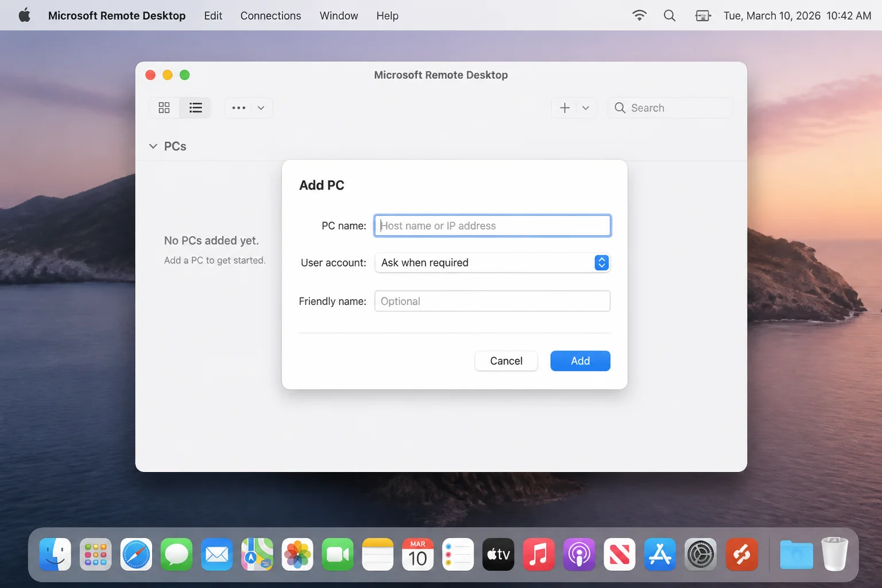Open FaceTime from the Dock
This screenshot has height=588, width=882.
pos(338,554)
